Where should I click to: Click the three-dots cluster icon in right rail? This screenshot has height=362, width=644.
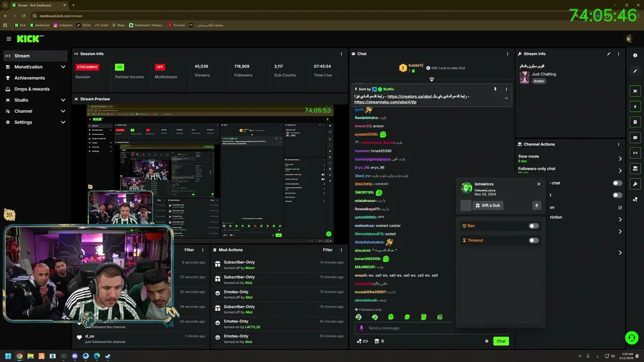tap(635, 199)
